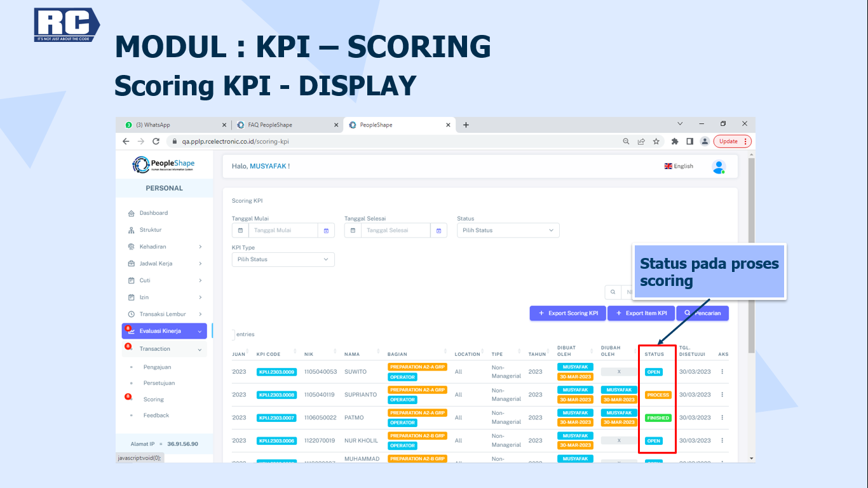Reload the page with browser refresh icon
The image size is (868, 488).
(x=156, y=142)
